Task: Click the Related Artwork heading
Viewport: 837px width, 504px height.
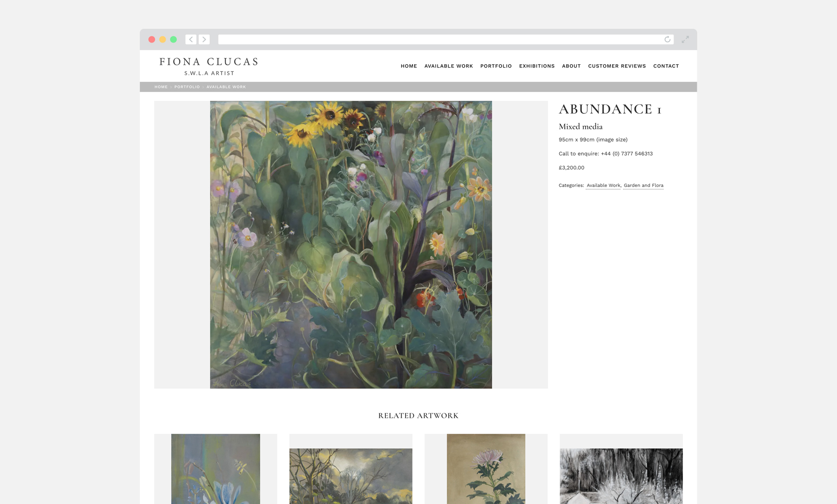Action: (x=418, y=416)
